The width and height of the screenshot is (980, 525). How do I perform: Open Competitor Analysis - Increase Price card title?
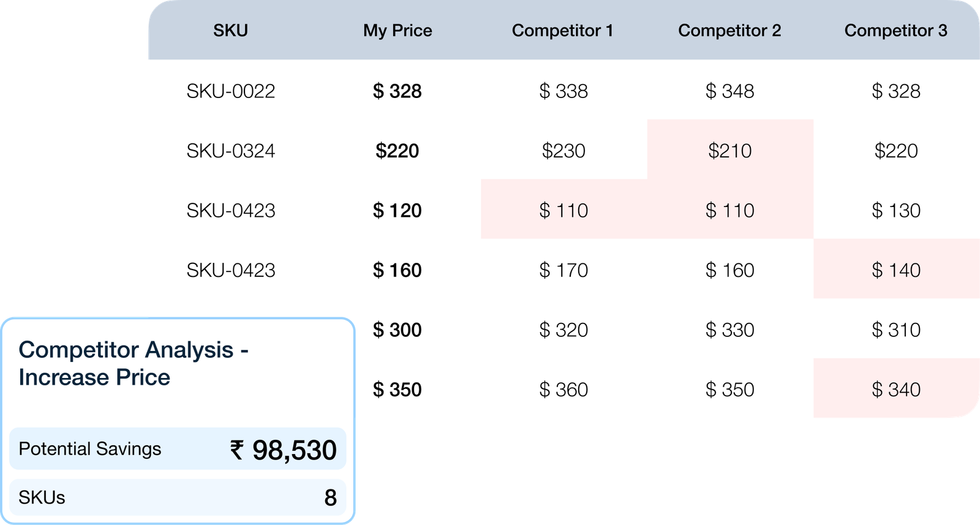point(134,363)
